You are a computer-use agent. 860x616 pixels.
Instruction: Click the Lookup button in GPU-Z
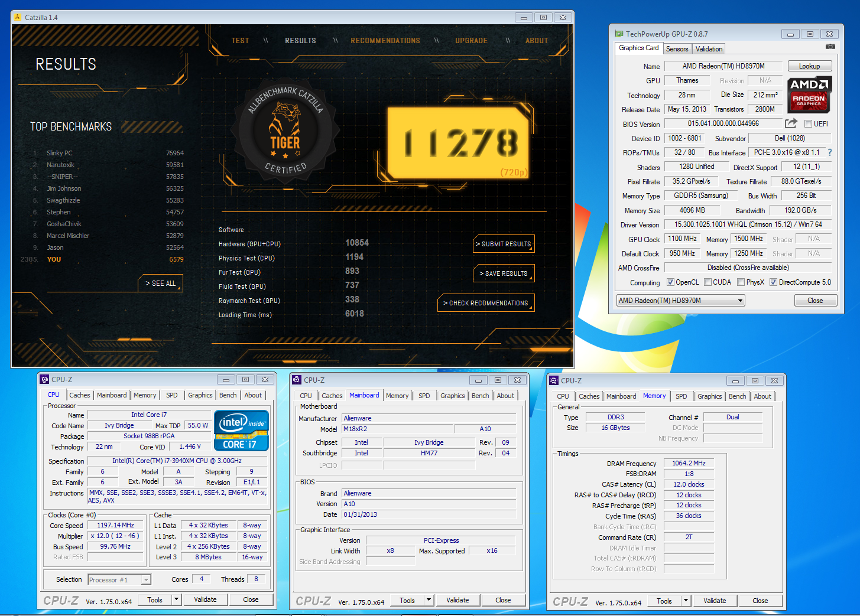click(809, 66)
